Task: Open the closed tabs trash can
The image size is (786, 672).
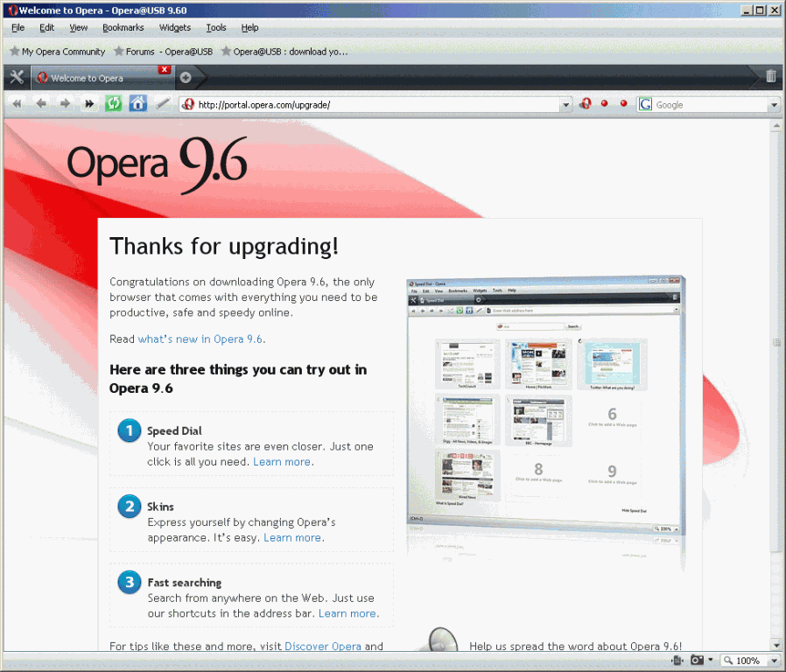Action: [771, 76]
